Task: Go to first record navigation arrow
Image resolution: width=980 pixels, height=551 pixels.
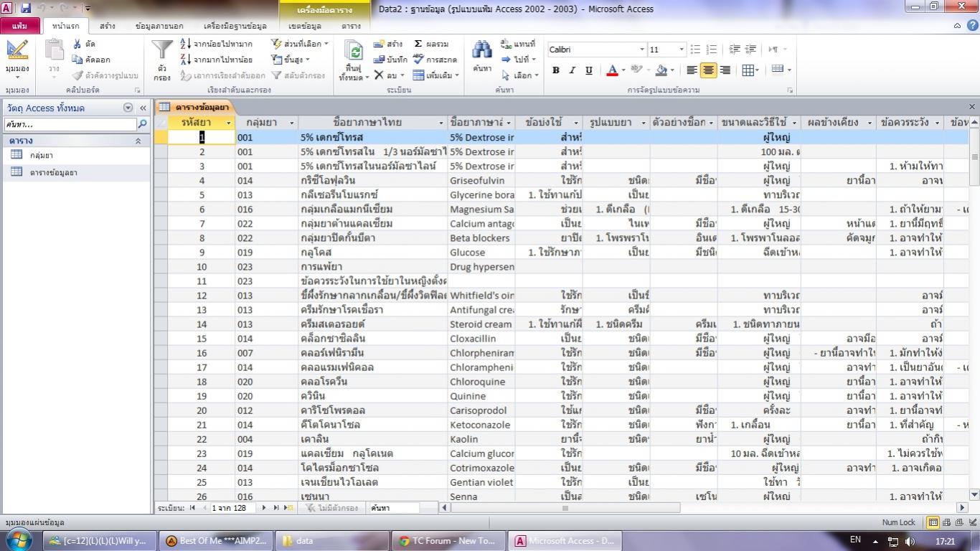Action: tap(192, 508)
